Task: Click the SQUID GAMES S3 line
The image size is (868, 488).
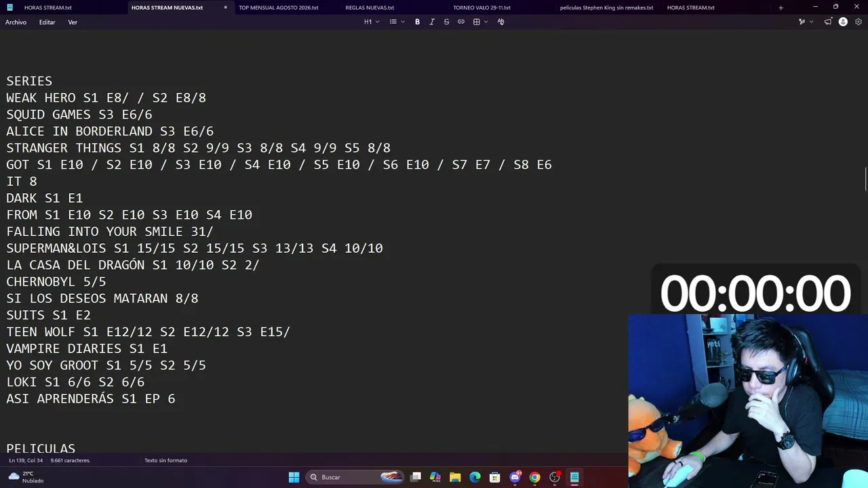Action: pyautogui.click(x=79, y=115)
